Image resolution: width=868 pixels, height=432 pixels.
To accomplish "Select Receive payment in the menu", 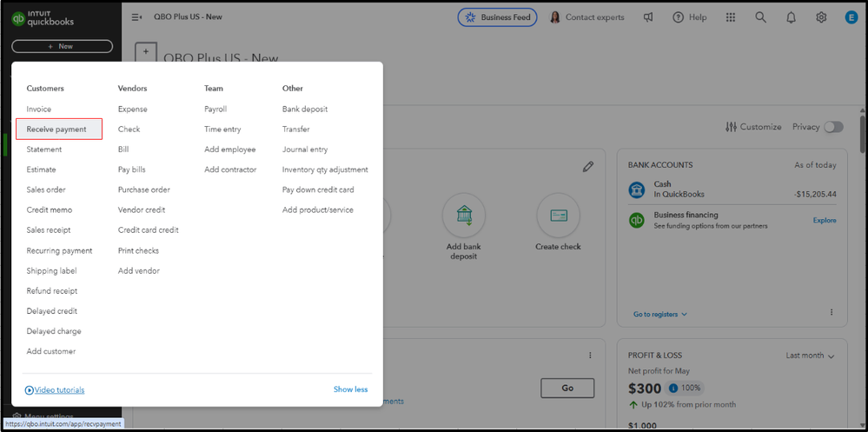I will [x=59, y=129].
